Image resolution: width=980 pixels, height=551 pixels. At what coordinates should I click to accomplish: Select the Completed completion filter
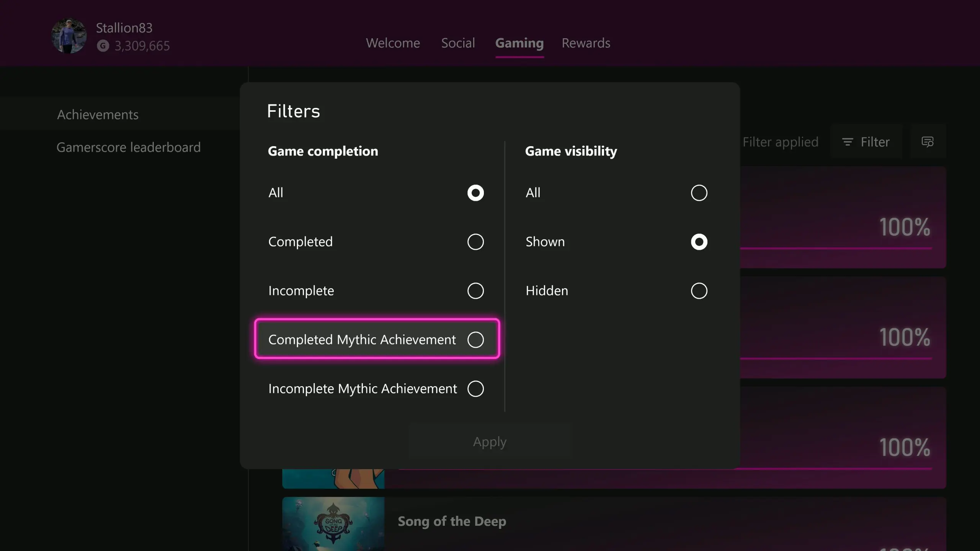click(x=377, y=241)
